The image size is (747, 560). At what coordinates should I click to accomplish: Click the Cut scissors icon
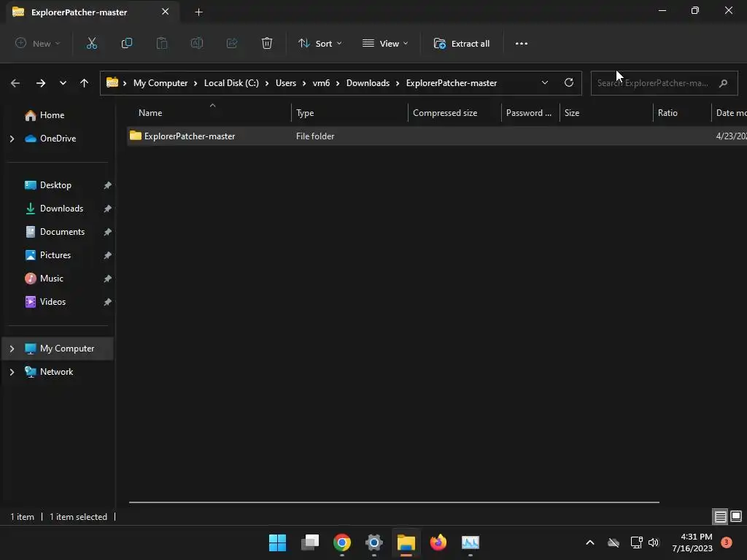point(91,43)
